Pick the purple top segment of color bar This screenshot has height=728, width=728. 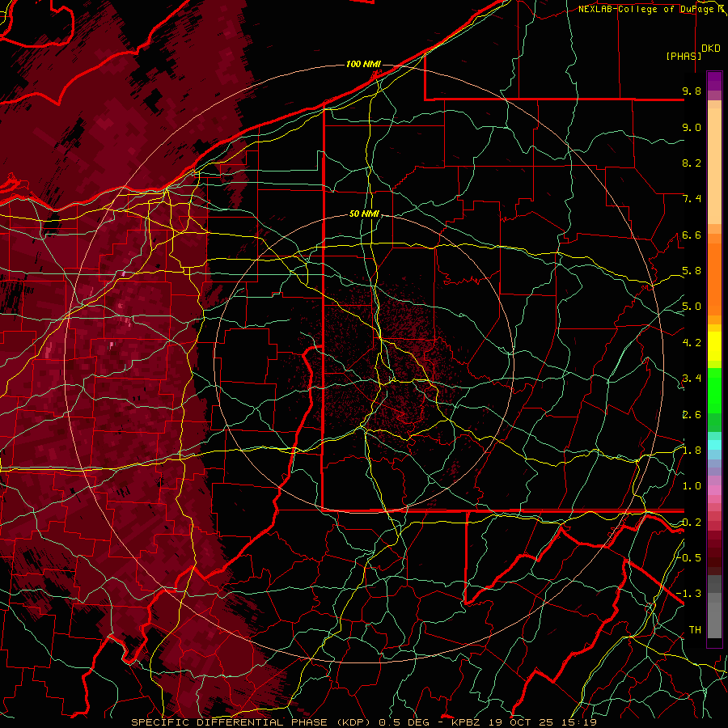(x=714, y=81)
